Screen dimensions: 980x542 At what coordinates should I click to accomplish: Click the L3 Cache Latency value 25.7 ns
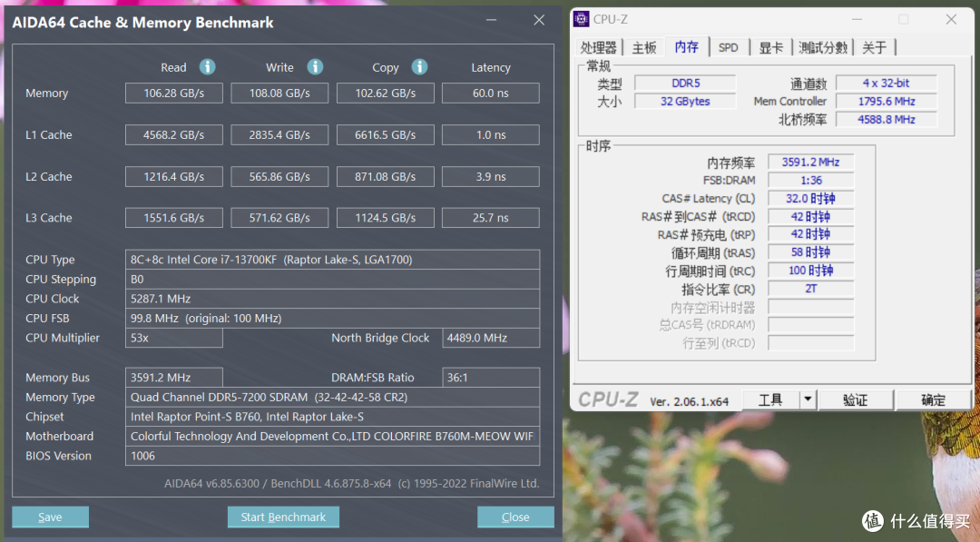[x=491, y=218]
